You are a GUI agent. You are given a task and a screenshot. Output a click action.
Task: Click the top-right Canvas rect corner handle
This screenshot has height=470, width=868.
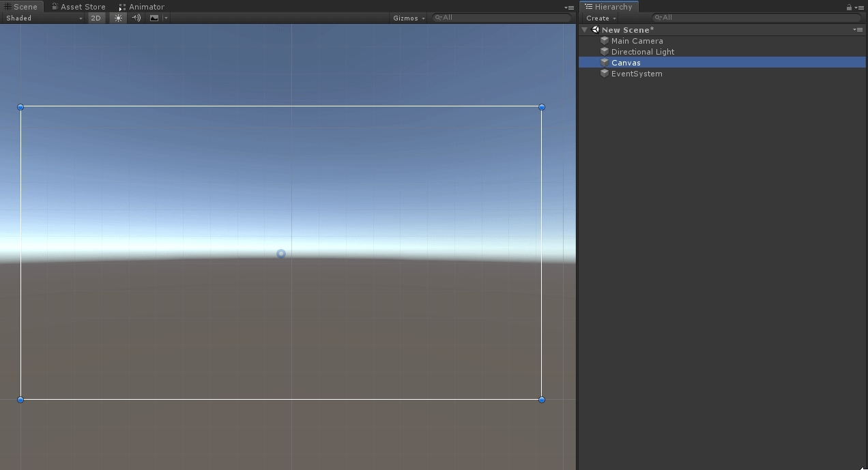(x=542, y=107)
